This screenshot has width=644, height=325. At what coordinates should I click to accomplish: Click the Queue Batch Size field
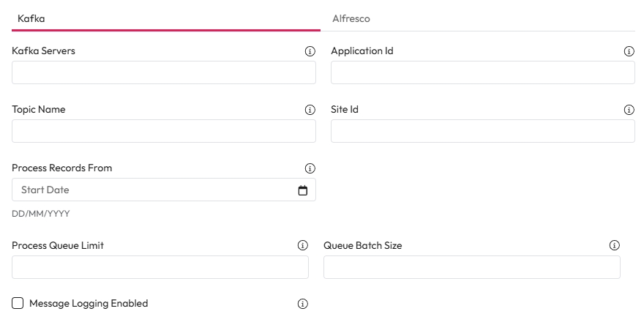pos(471,267)
